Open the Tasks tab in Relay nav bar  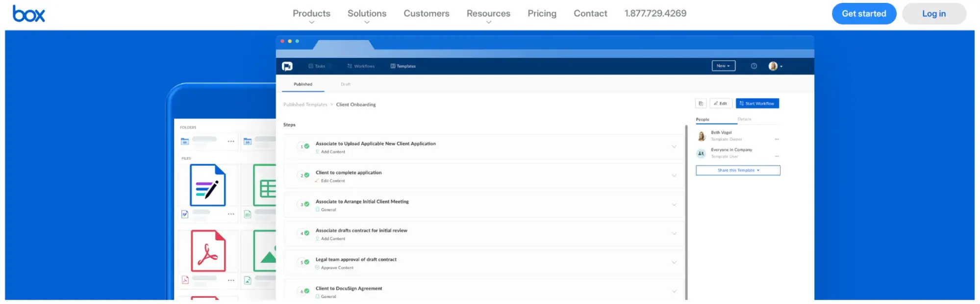[x=317, y=66]
